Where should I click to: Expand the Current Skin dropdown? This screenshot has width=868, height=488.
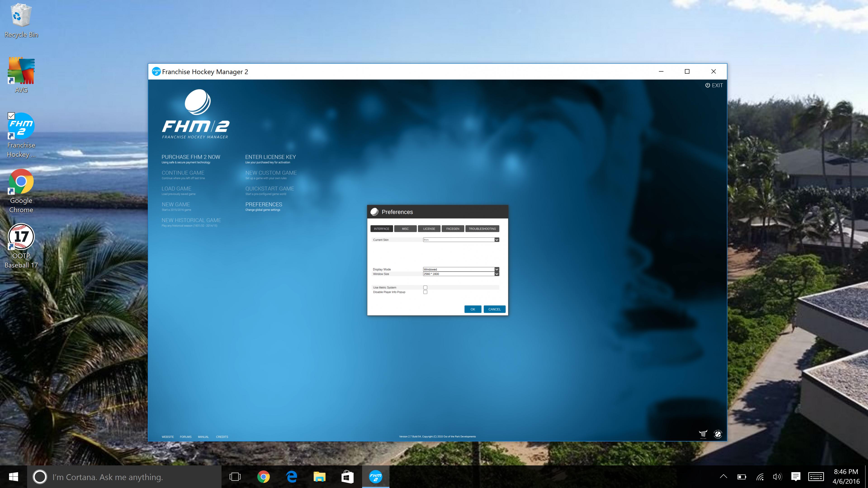pos(497,240)
